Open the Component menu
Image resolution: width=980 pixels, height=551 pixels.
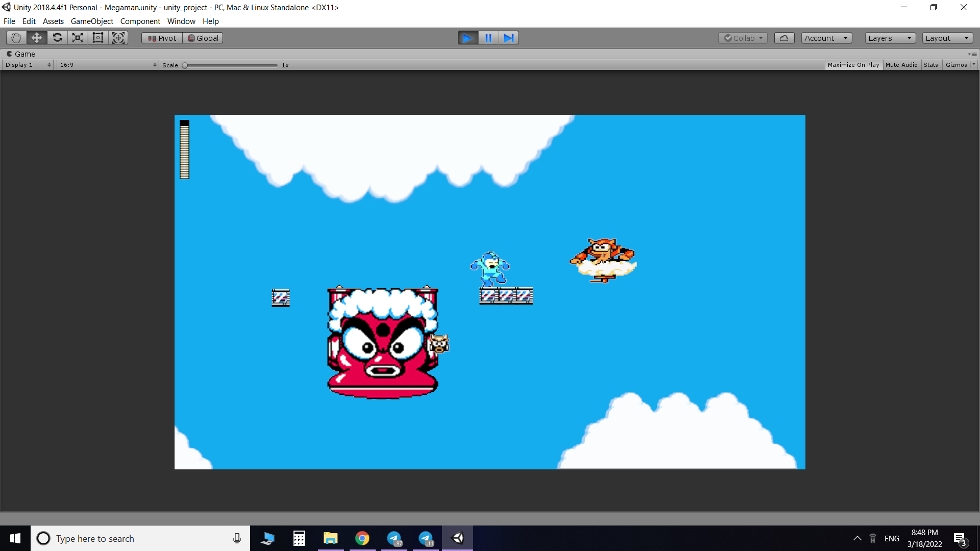(x=140, y=21)
